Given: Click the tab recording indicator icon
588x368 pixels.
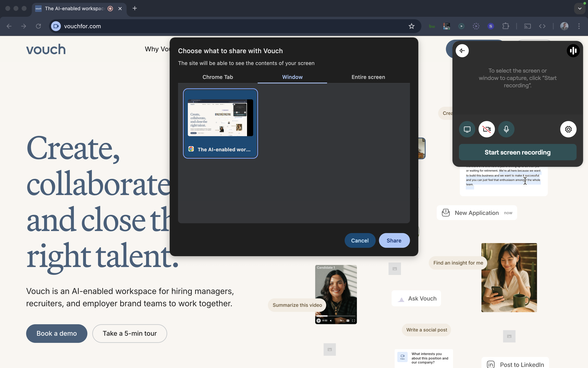Looking at the screenshot, I should (x=110, y=9).
